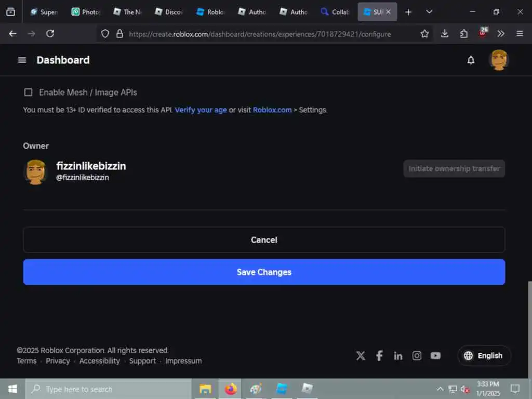532x399 pixels.
Task: Open Roblox YouTube social icon
Action: tap(436, 355)
